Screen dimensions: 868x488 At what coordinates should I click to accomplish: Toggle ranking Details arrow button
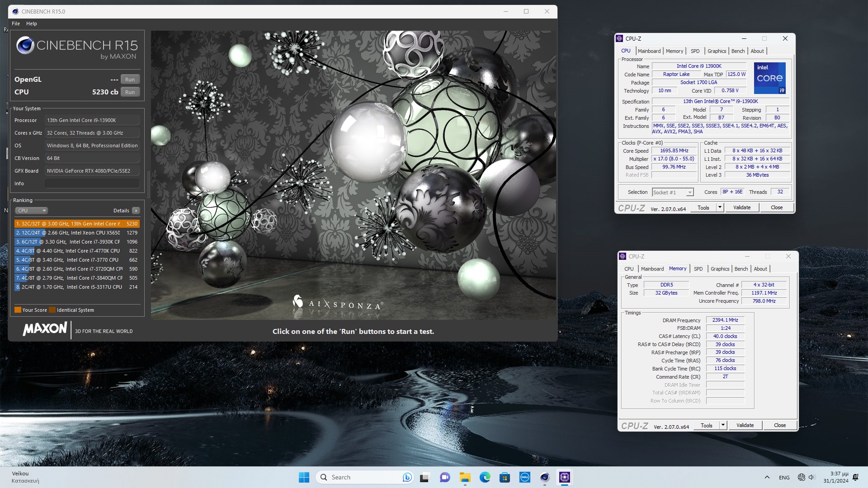(136, 211)
